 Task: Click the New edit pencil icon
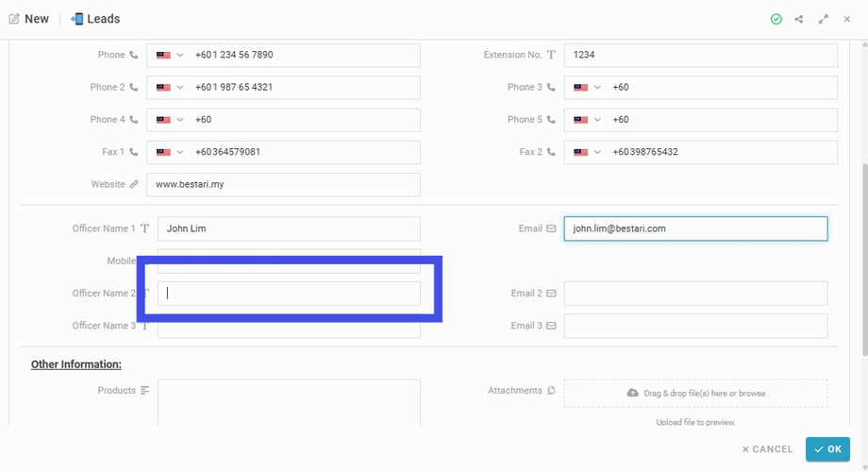coord(14,19)
